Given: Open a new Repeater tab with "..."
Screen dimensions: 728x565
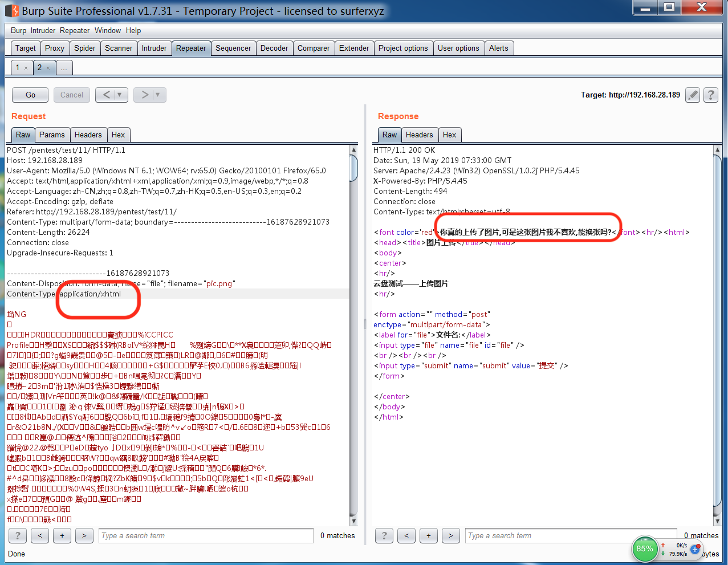Looking at the screenshot, I should [x=64, y=68].
